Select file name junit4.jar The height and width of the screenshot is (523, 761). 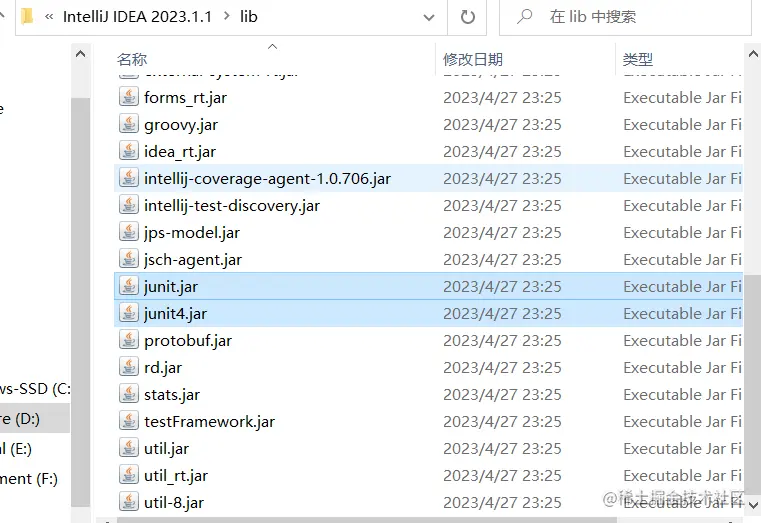pos(175,314)
